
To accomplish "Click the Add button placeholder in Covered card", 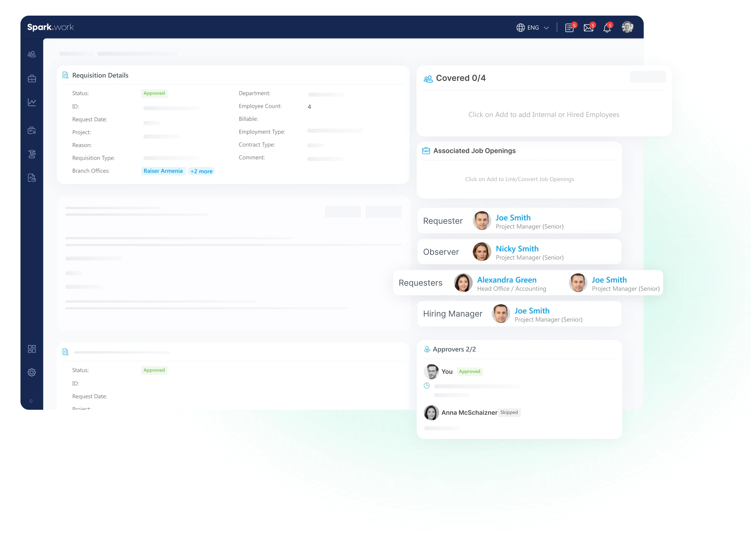I will [648, 77].
